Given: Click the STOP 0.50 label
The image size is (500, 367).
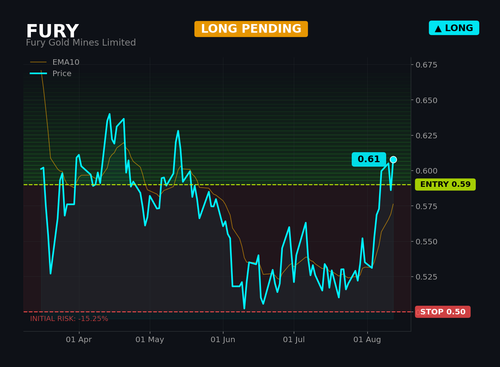Looking at the screenshot, I should 443,312.
